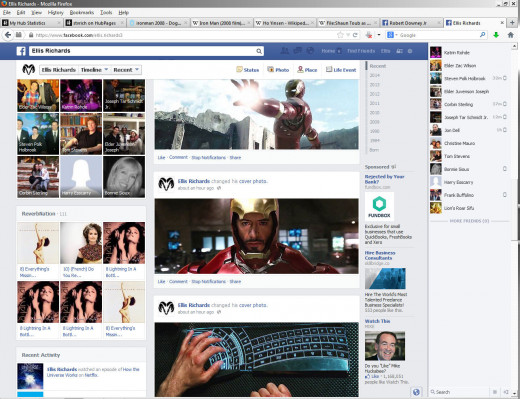
Task: Open search engine selector dropdown
Action: point(392,35)
